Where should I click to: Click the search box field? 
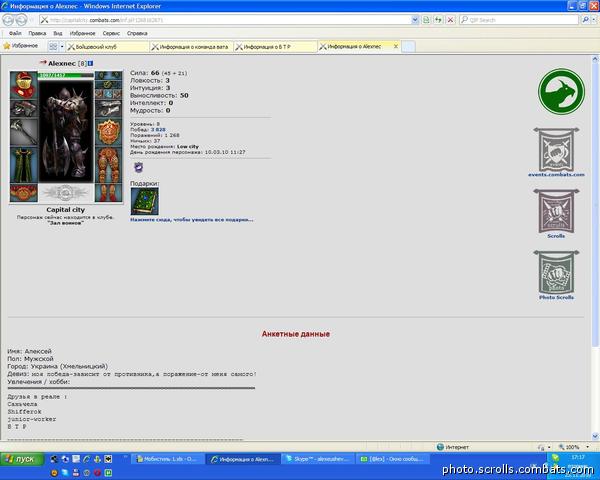click(x=519, y=20)
